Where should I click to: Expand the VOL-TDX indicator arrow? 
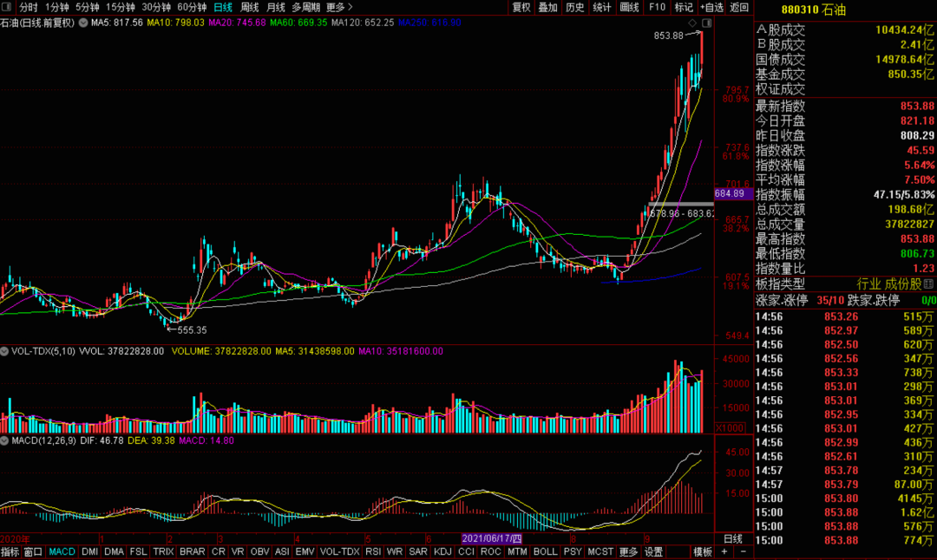coord(4,351)
